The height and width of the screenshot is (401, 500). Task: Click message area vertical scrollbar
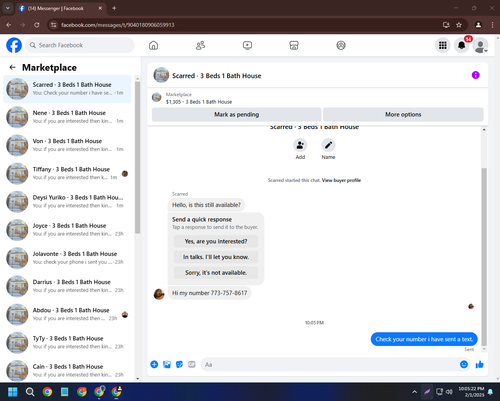(484, 257)
